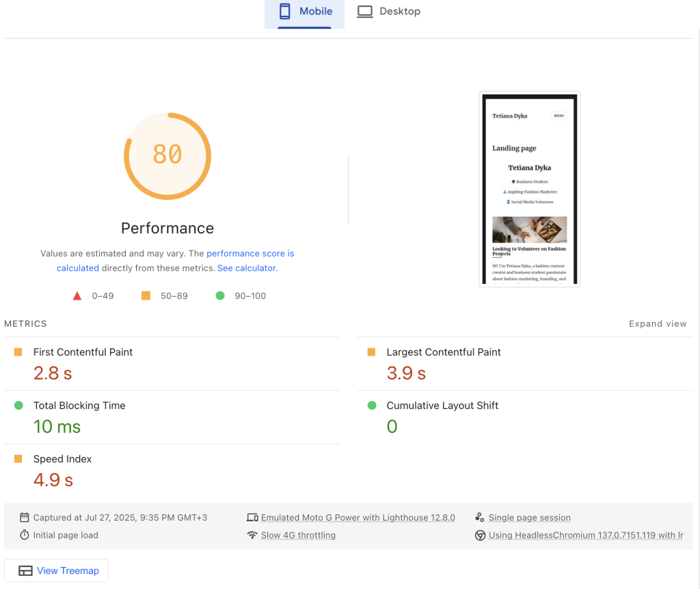Switch to the Desktop tab

(389, 12)
